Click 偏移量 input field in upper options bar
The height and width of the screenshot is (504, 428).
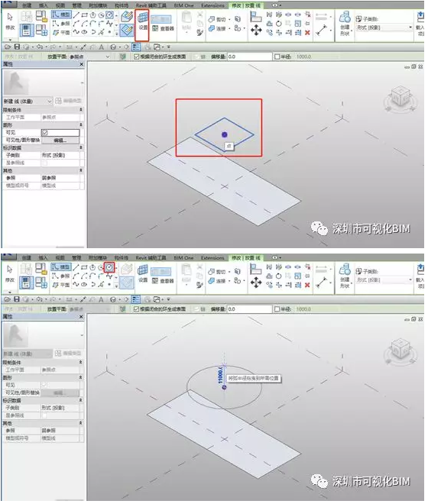point(250,57)
